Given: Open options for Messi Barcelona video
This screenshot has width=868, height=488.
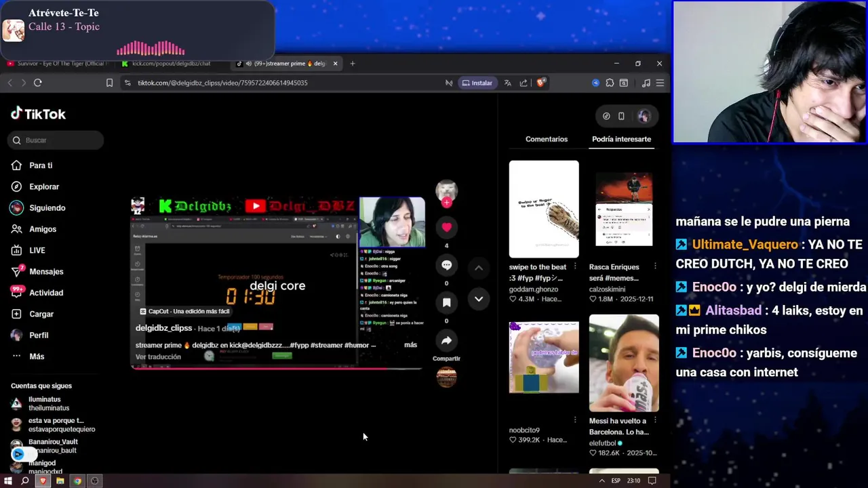Looking at the screenshot, I should point(655,420).
